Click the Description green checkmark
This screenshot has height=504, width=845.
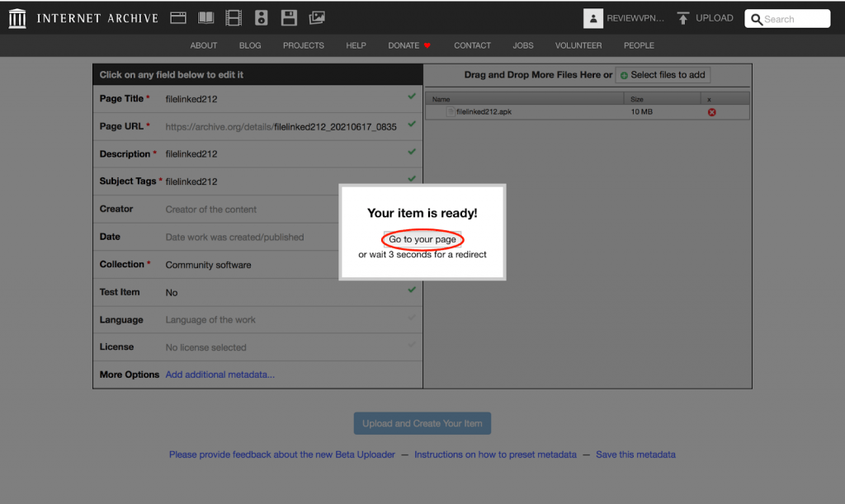[x=412, y=151]
